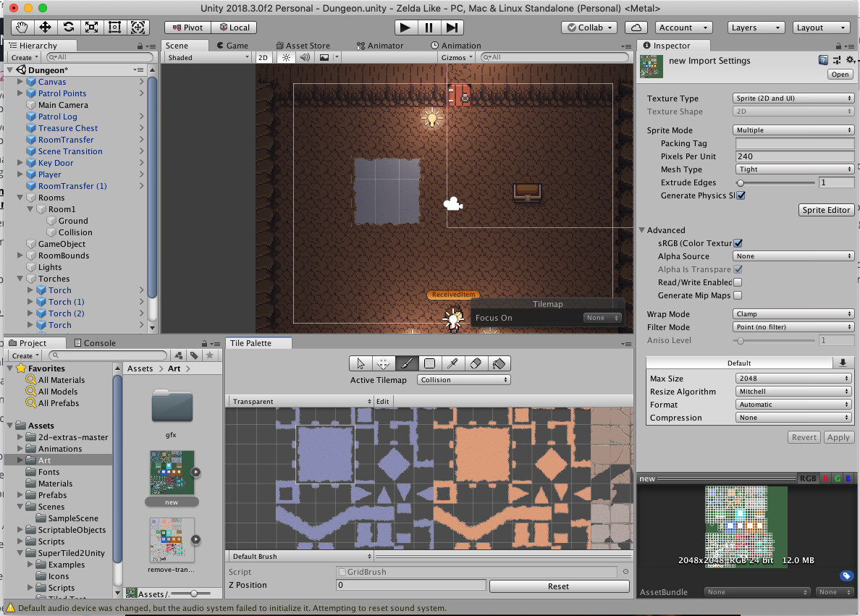The width and height of the screenshot is (860, 616).
Task: Apply the import settings changes
Action: pyautogui.click(x=839, y=437)
